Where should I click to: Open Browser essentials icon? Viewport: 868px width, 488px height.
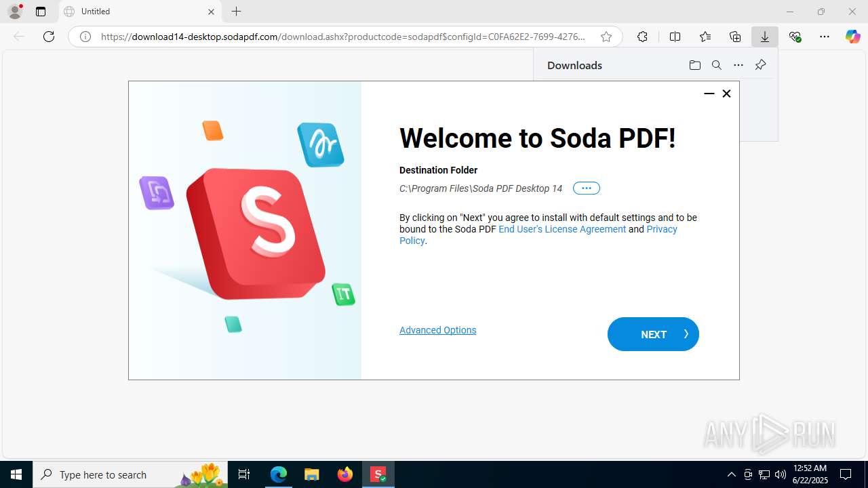tap(795, 37)
